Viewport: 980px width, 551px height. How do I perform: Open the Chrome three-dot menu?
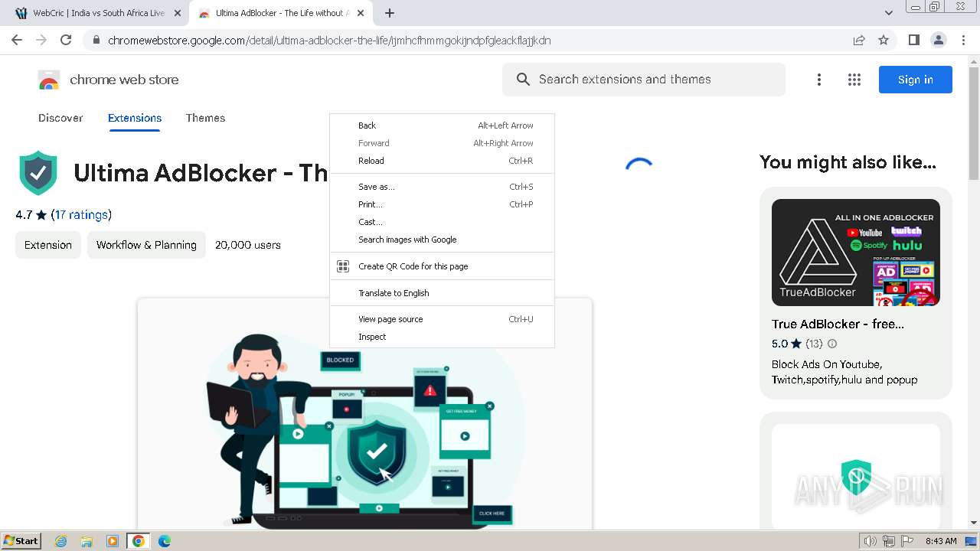coord(963,40)
